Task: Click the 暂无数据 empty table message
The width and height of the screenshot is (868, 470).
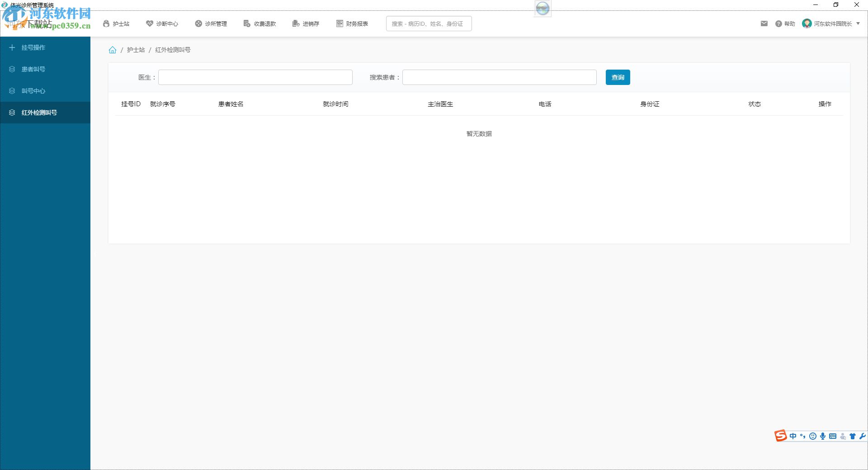Action: click(479, 134)
